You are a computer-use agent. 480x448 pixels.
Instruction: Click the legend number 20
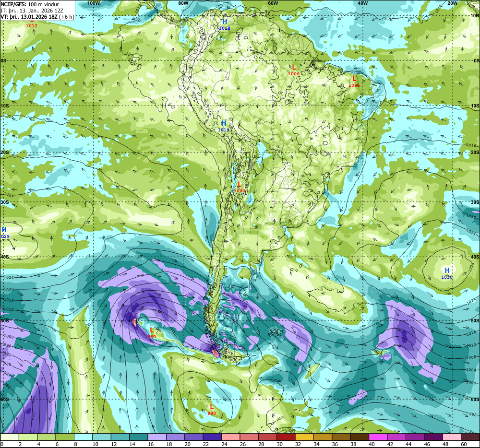pos(187,444)
